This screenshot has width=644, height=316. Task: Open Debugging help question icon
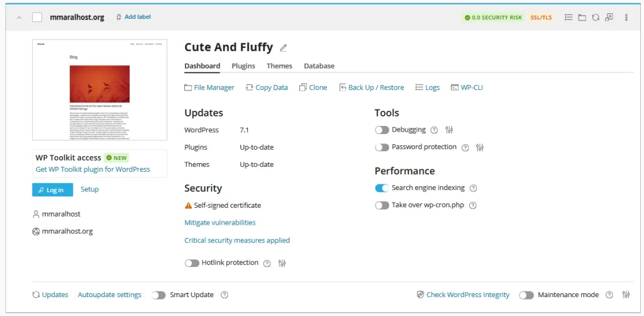(434, 130)
